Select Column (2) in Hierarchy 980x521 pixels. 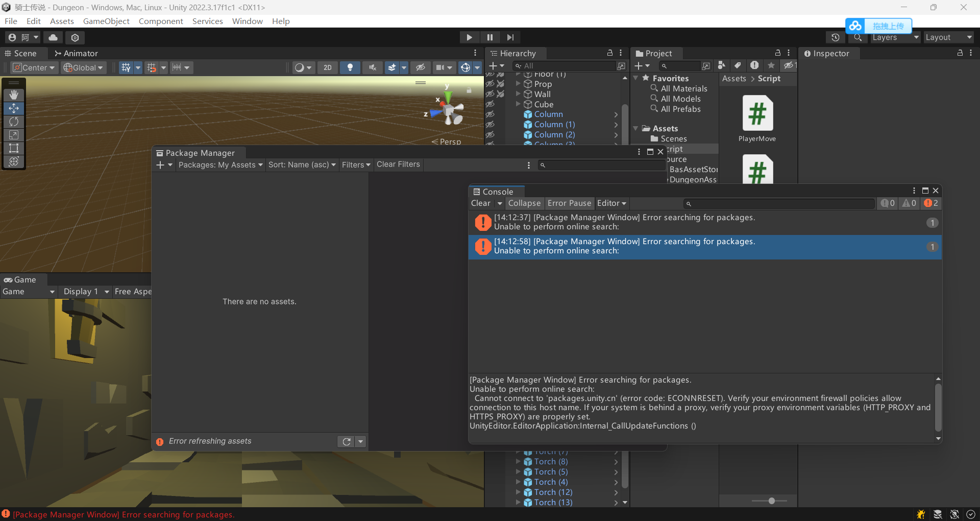point(554,135)
